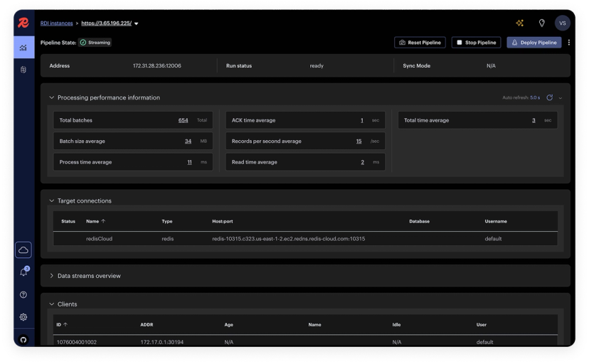The height and width of the screenshot is (364, 589).
Task: Click the address 172.31.28.236:12006
Action: pyautogui.click(x=157, y=65)
